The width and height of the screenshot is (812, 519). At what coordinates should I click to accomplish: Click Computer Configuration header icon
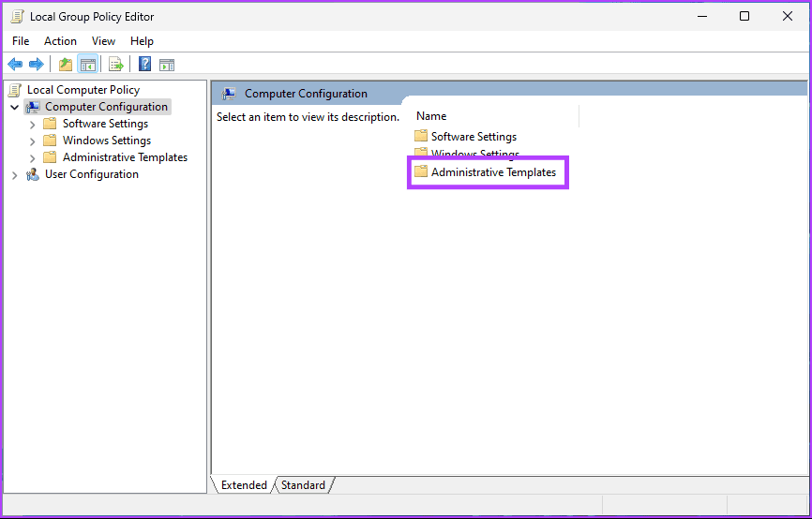coord(229,94)
